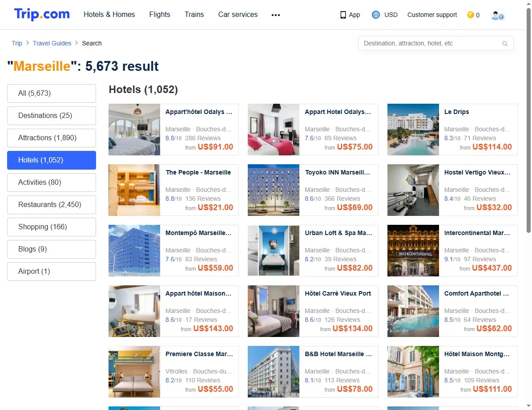Open Comfort Aparthotel pool photo
The width and height of the screenshot is (532, 410).
click(413, 311)
